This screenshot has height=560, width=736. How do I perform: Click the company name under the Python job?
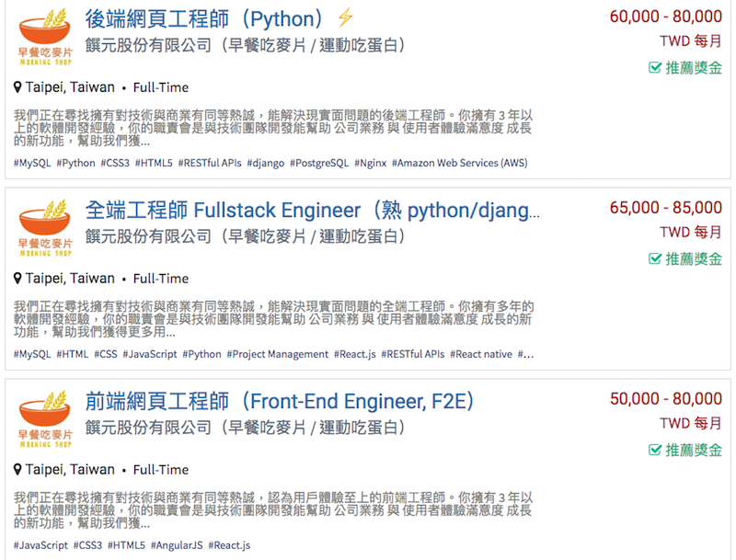[x=245, y=45]
